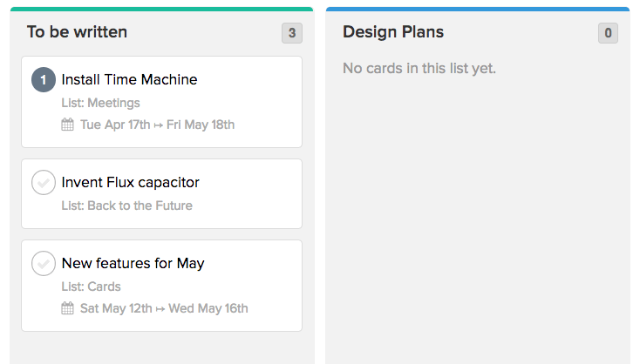Click the Sat May 12th to Wed May 16th date
Screen dimensions: 640x364
(164, 308)
